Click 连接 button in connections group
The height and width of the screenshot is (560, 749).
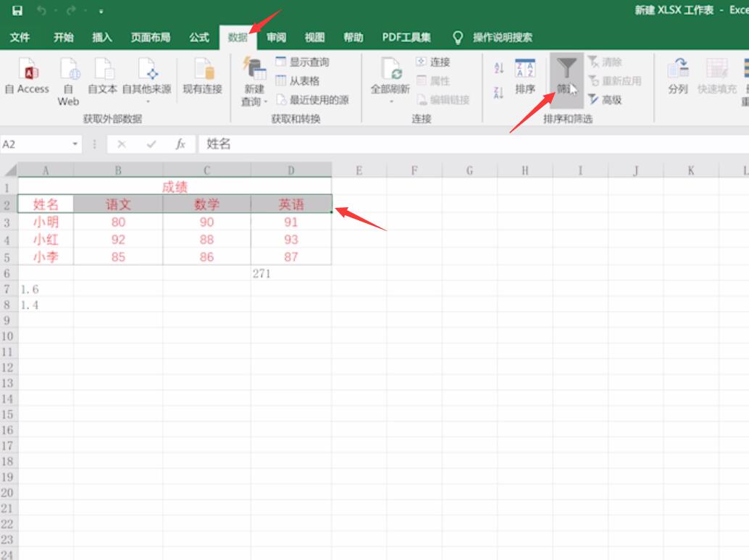click(432, 62)
